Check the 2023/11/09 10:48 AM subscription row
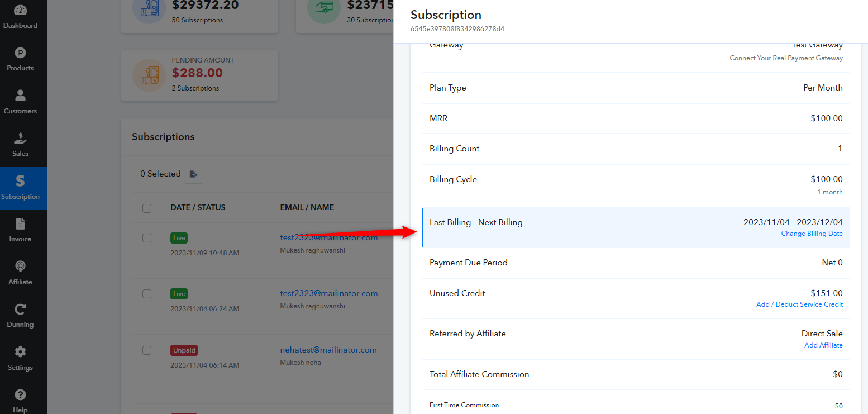Viewport: 868px width, 414px height. pyautogui.click(x=147, y=238)
